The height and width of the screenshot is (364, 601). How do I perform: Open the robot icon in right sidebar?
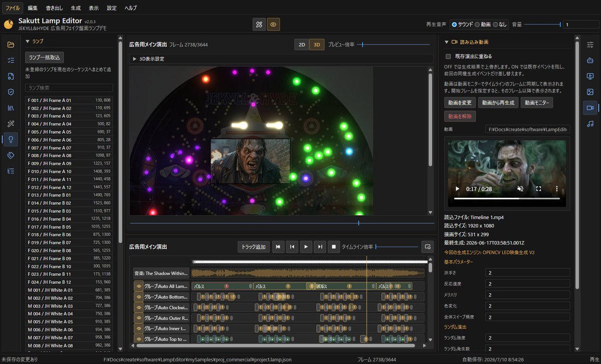[x=590, y=60]
